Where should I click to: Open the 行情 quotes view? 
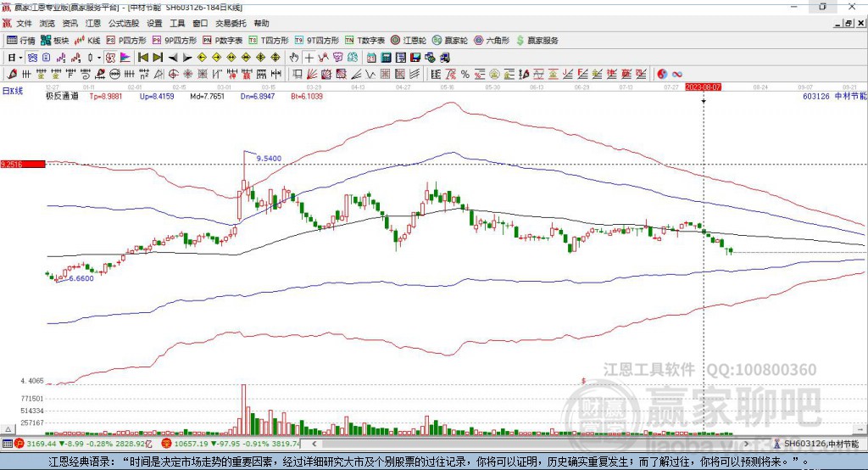(20, 41)
